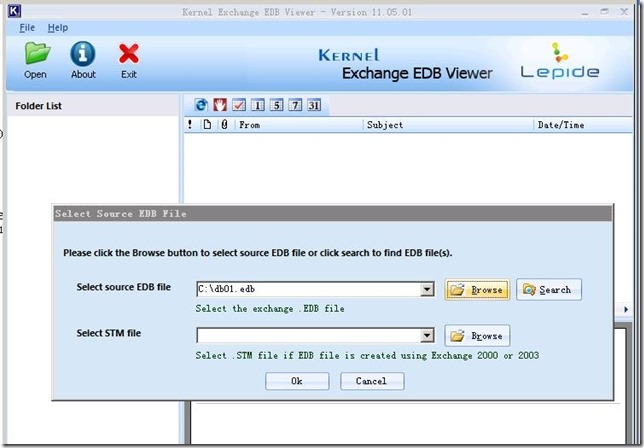The image size is (644, 448).
Task: Minimize the EDB Viewer window
Action: coord(585,12)
